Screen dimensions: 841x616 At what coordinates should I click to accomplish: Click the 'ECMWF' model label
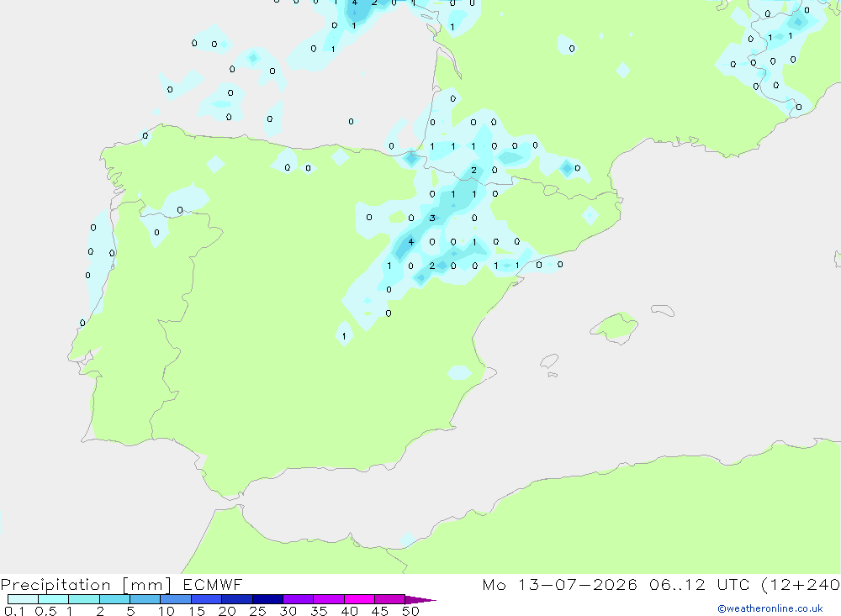[213, 585]
